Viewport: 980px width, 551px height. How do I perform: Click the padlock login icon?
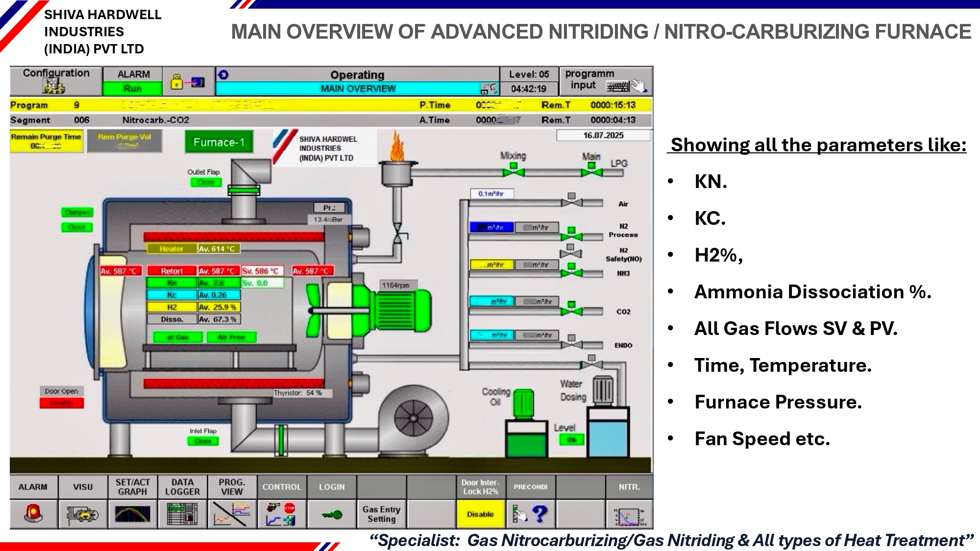(176, 82)
